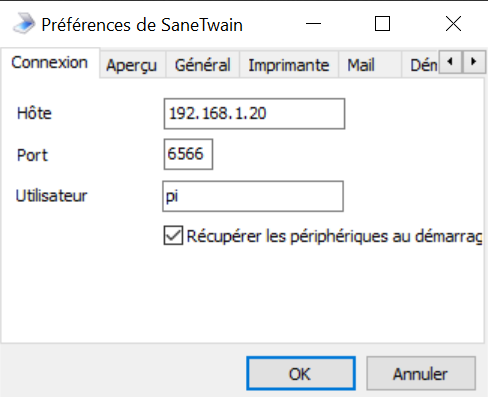
Task: Click the SaneTwain scanner icon in title bar
Action: (24, 23)
